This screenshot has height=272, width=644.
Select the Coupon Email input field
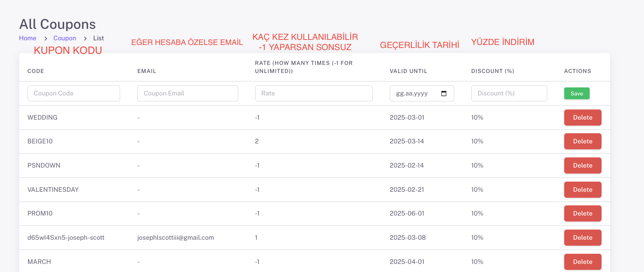click(x=187, y=93)
